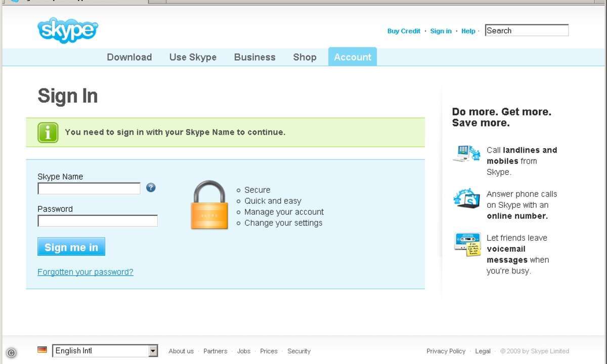Click the German flag icon
Screen dimensions: 607x364
coord(42,349)
